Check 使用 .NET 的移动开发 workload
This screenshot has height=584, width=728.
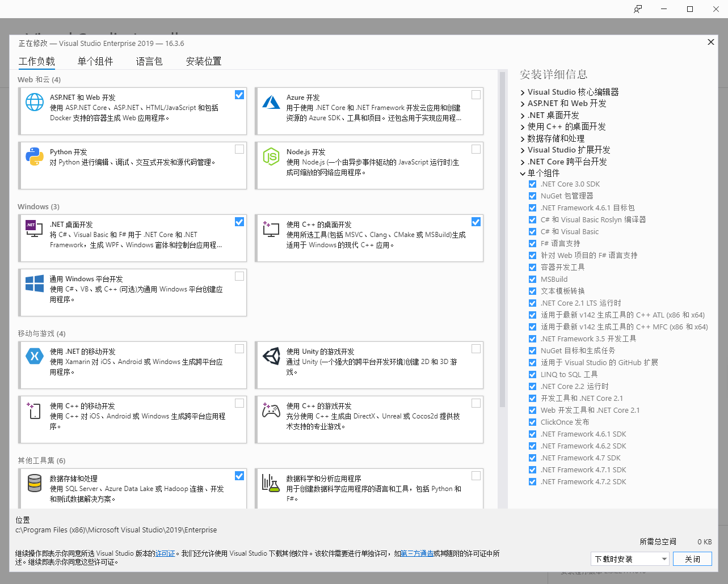pyautogui.click(x=239, y=349)
